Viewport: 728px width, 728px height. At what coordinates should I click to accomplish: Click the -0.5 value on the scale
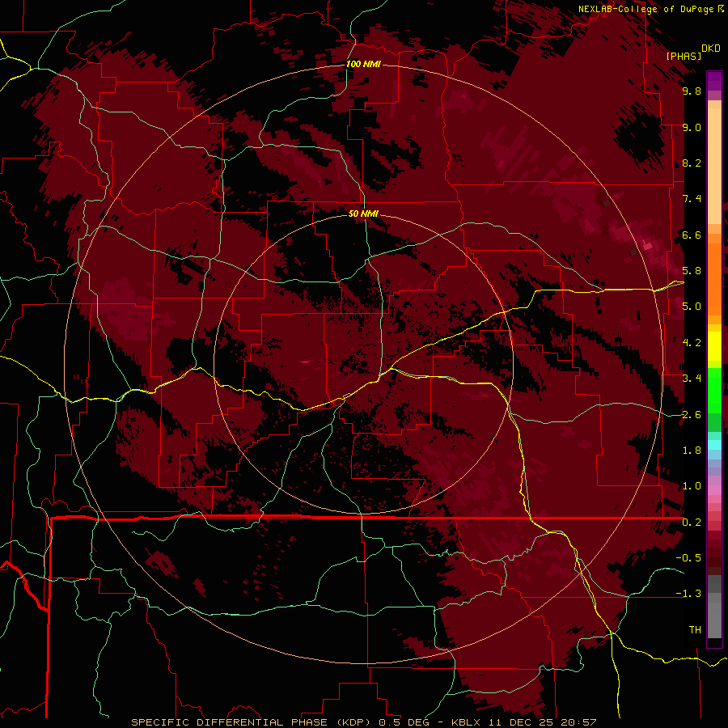tap(688, 558)
